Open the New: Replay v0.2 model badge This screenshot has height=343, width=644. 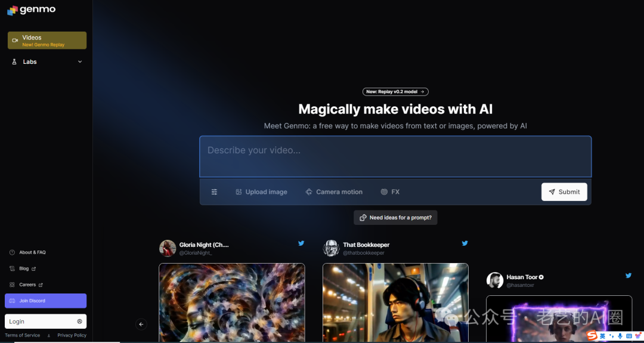[395, 92]
